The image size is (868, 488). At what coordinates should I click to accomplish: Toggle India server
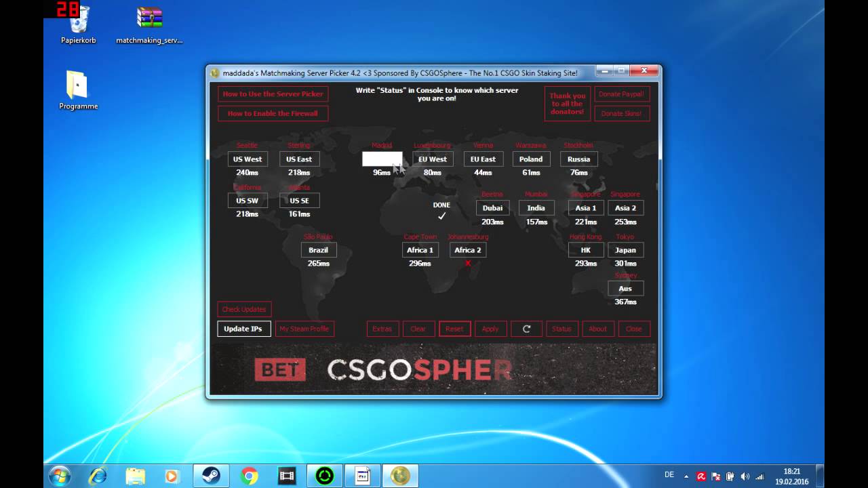pyautogui.click(x=536, y=208)
